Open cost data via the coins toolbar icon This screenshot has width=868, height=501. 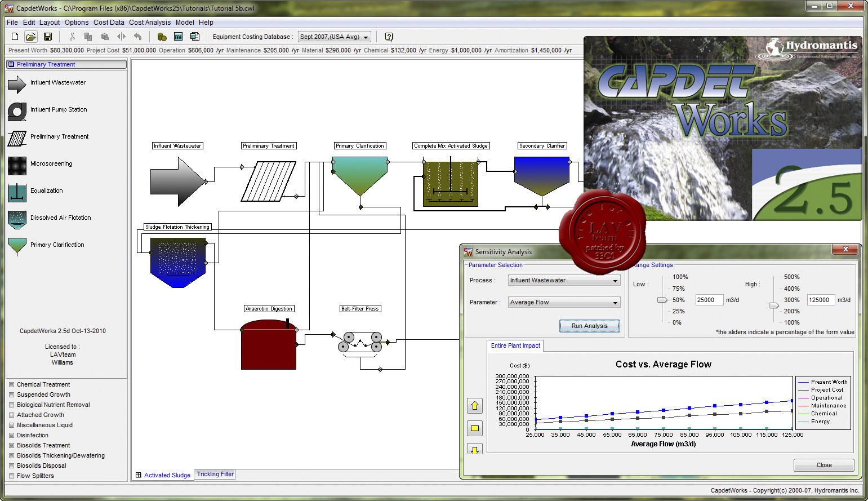(162, 37)
